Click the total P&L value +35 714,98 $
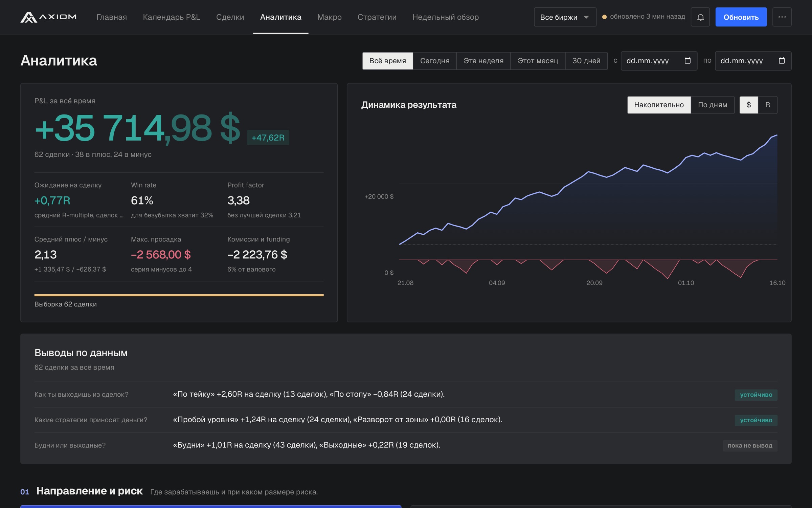The image size is (812, 508). pyautogui.click(x=137, y=128)
